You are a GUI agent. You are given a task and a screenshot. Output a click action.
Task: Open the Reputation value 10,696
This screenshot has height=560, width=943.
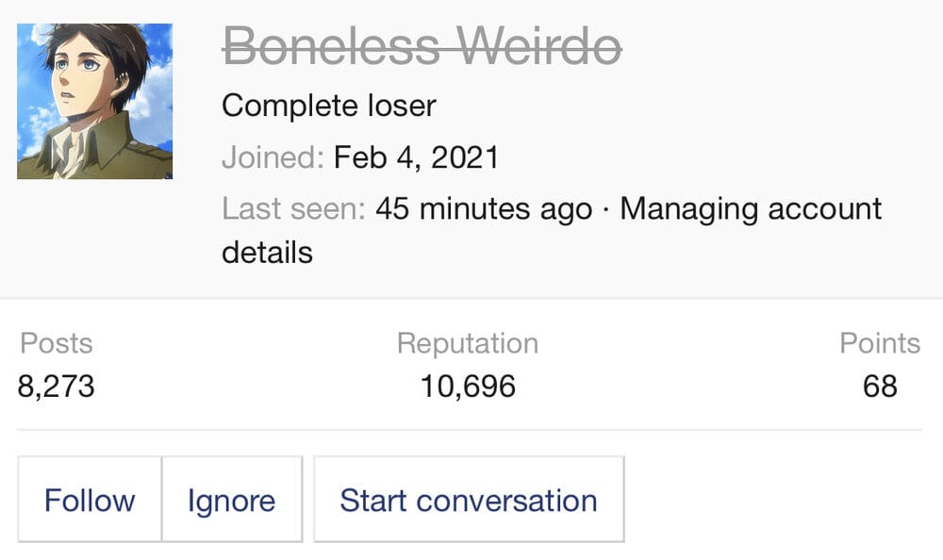[468, 386]
